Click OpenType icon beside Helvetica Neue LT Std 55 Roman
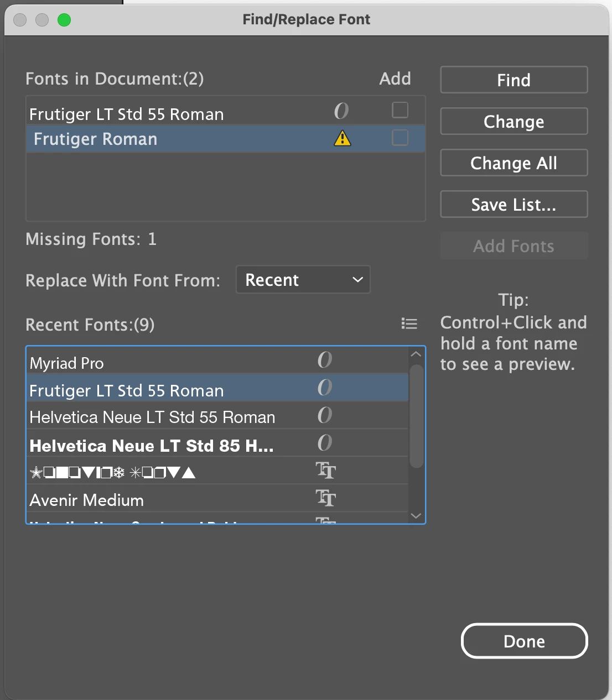The image size is (612, 700). [x=325, y=415]
